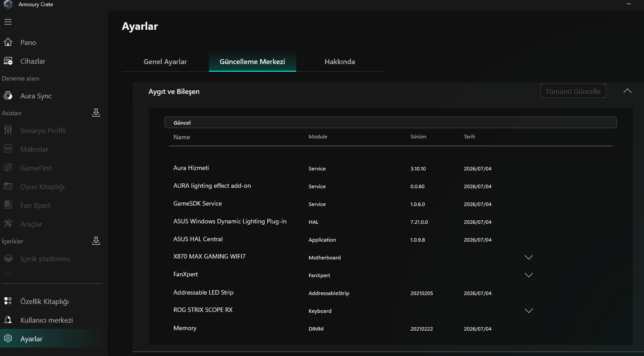The image size is (644, 356).
Task: Click the Armoury Crate logo icon
Action: (x=8, y=4)
